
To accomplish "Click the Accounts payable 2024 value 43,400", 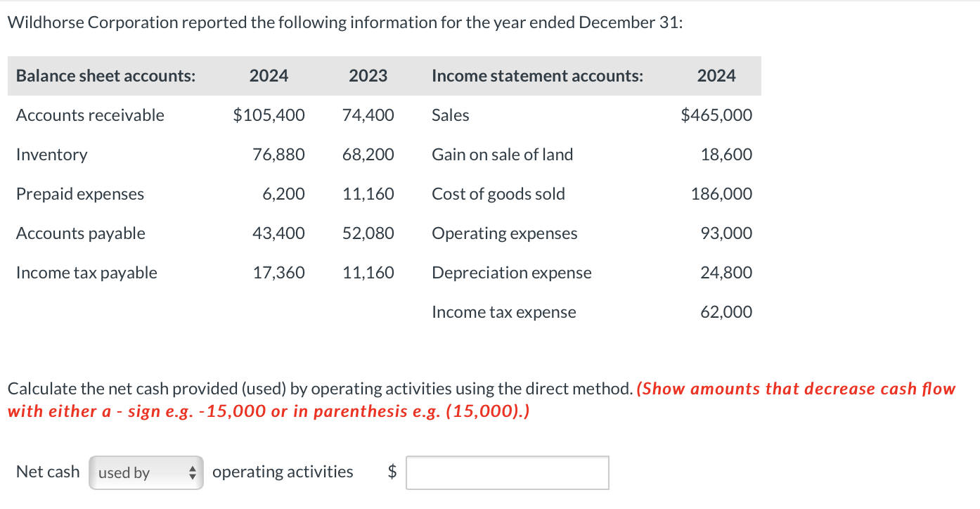I will pyautogui.click(x=279, y=233).
